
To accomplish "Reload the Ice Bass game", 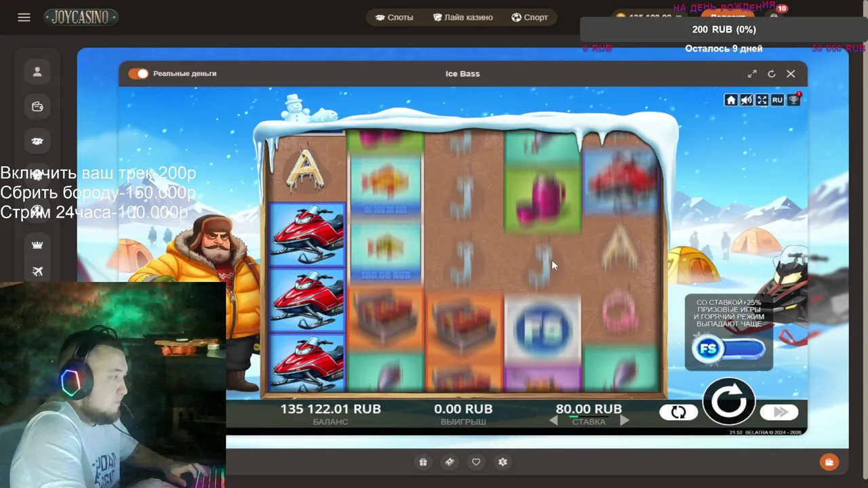I will point(771,74).
